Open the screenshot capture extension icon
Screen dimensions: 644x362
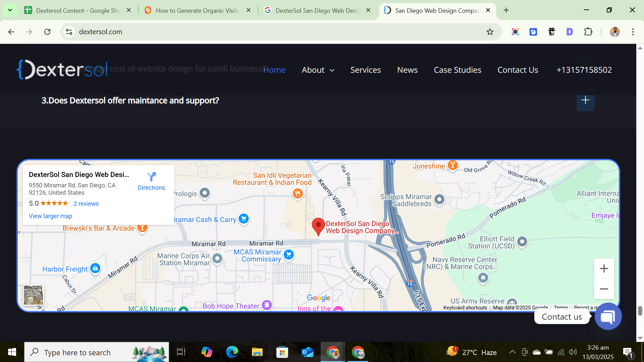515,32
